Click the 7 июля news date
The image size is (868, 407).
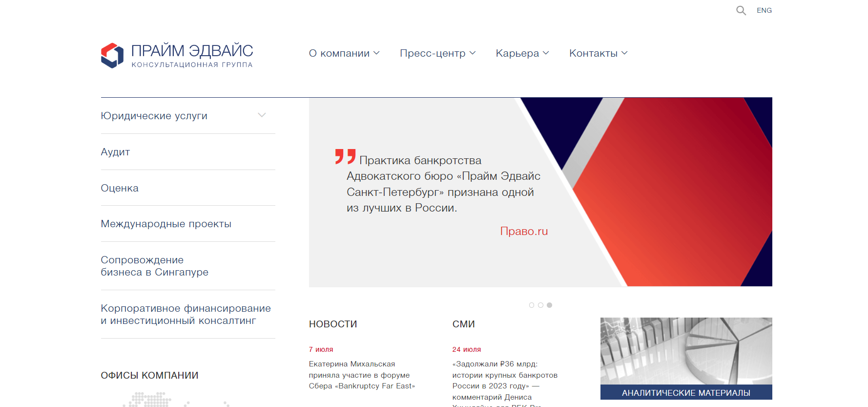coord(321,349)
